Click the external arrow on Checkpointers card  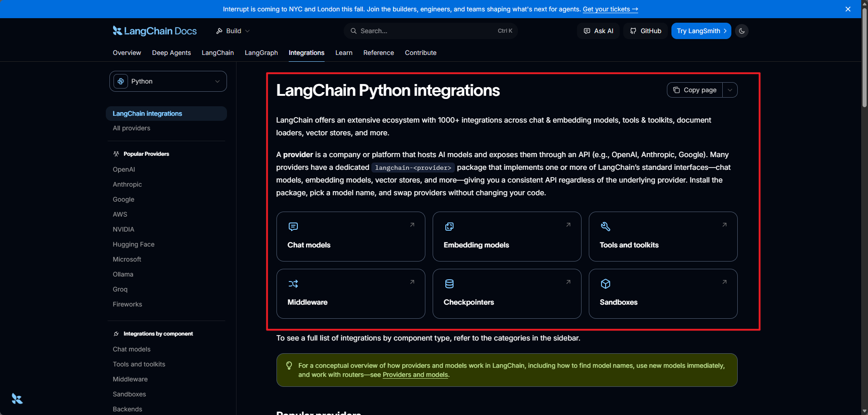tap(568, 282)
